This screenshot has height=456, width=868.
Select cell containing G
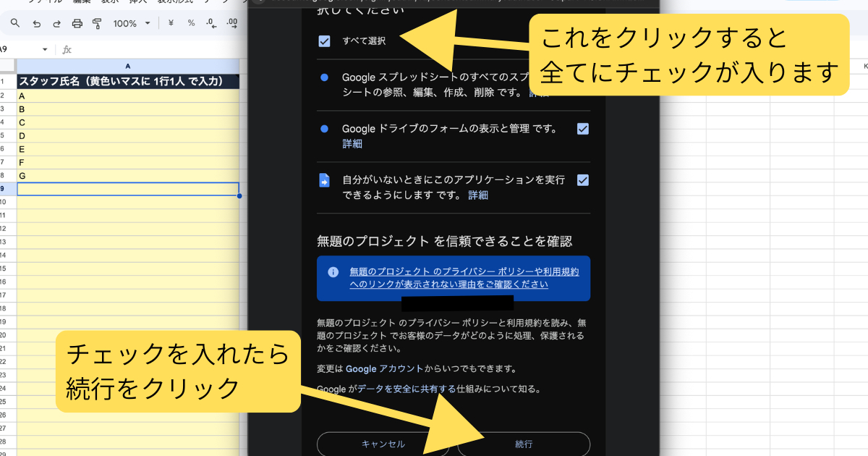(x=128, y=176)
